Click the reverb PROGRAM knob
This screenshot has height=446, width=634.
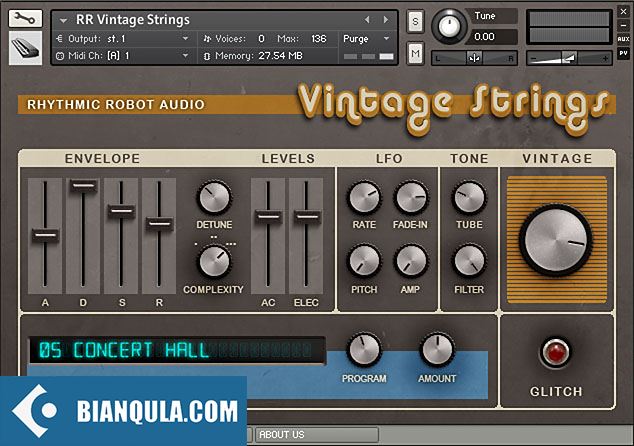[364, 350]
